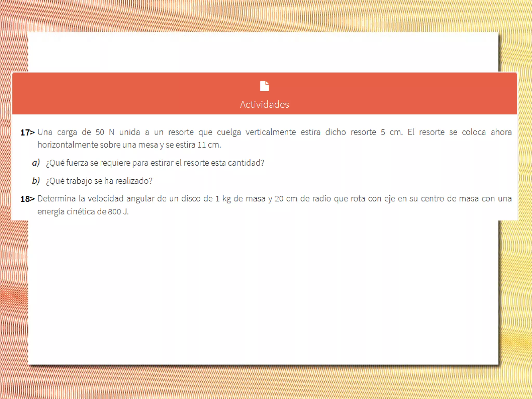The image size is (532, 399).
Task: Click the question ¿Qué trabajo se ha realizado?
Action: [99, 181]
